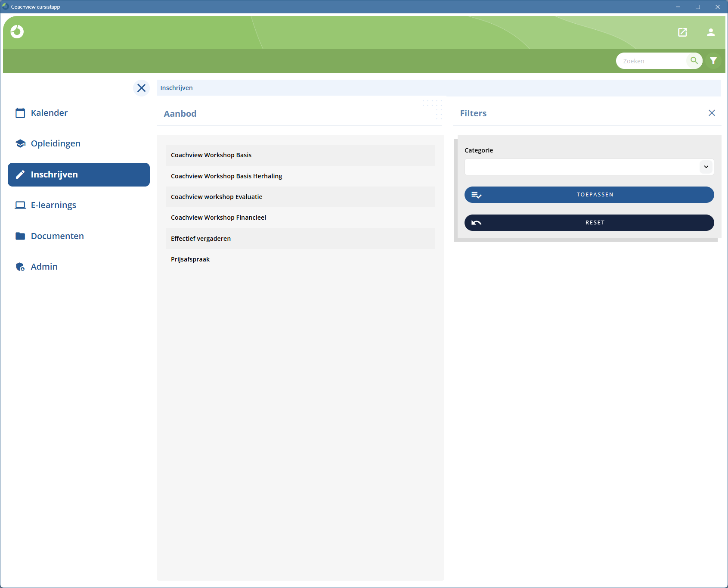Image resolution: width=728 pixels, height=588 pixels.
Task: Minimize the Coachview cursistapp window
Action: [678, 7]
